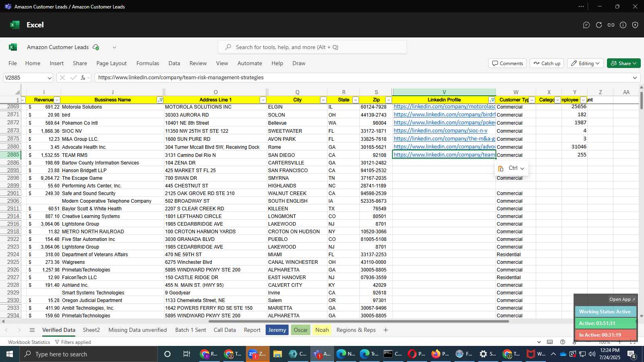Open Settings gear app in taskbar
Viewport: 644px width, 362px height.
tap(487, 354)
